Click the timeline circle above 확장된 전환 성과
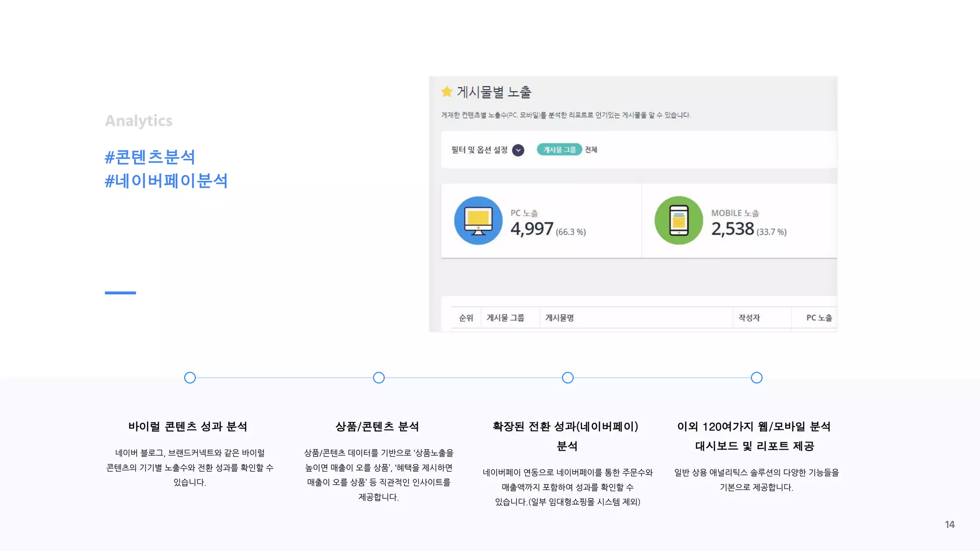980x551 pixels. [568, 378]
